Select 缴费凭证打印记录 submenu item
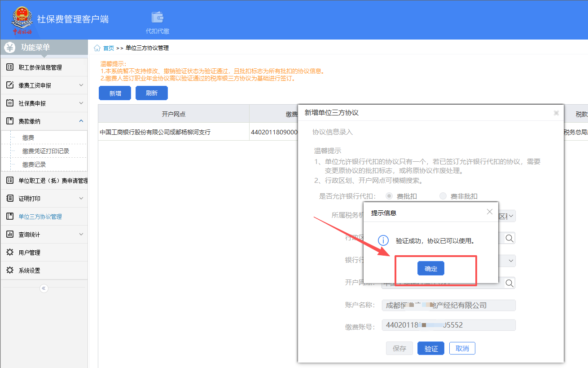The height and width of the screenshot is (368, 588). [x=46, y=151]
